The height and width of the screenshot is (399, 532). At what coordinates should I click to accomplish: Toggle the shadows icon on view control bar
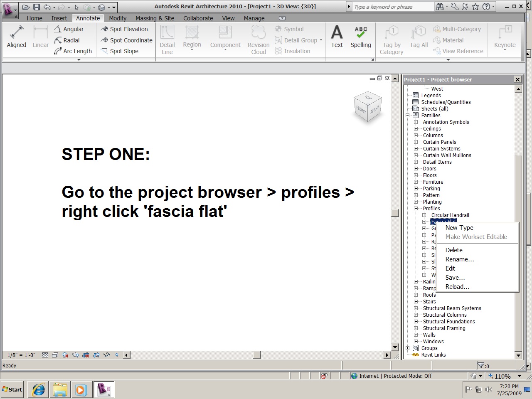click(65, 355)
